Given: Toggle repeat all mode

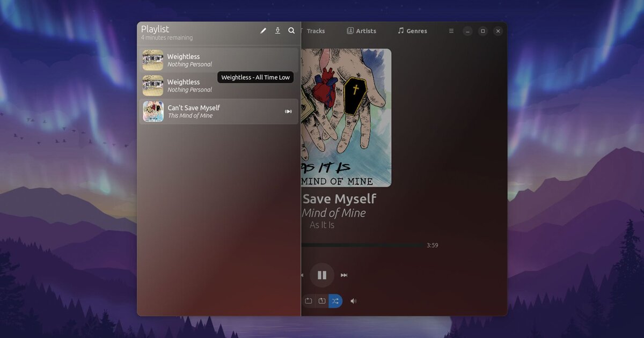Looking at the screenshot, I should (x=309, y=301).
